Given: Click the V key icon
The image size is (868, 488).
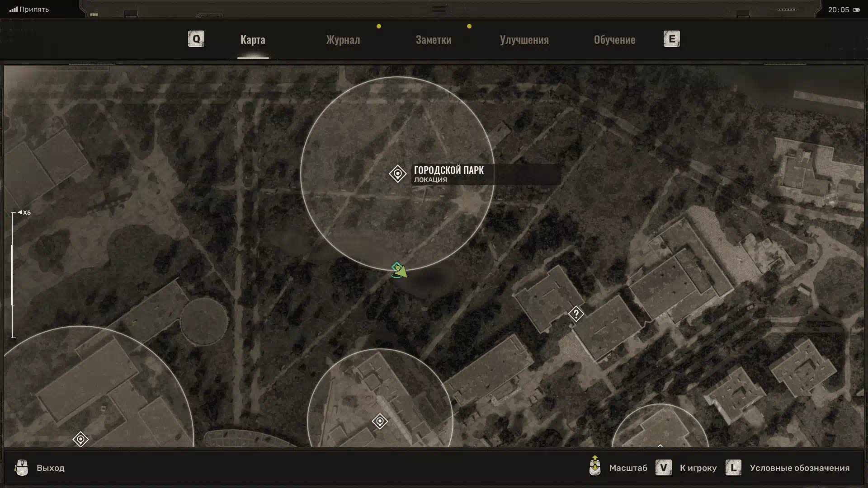Looking at the screenshot, I should tap(663, 468).
